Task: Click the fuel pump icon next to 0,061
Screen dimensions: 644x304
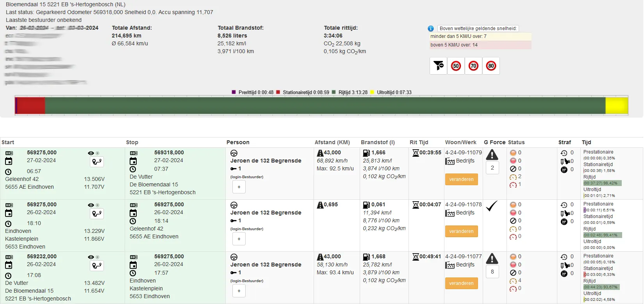Action: click(x=366, y=205)
